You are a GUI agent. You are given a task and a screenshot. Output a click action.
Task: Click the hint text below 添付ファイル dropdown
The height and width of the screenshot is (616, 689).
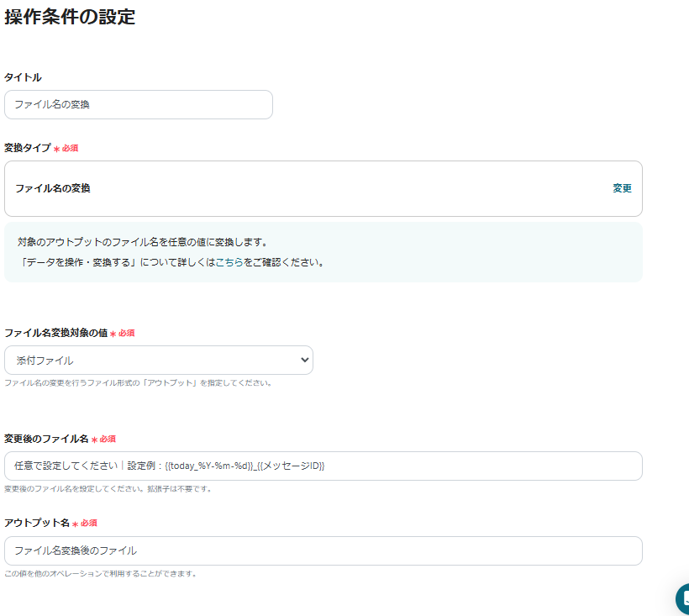139,383
